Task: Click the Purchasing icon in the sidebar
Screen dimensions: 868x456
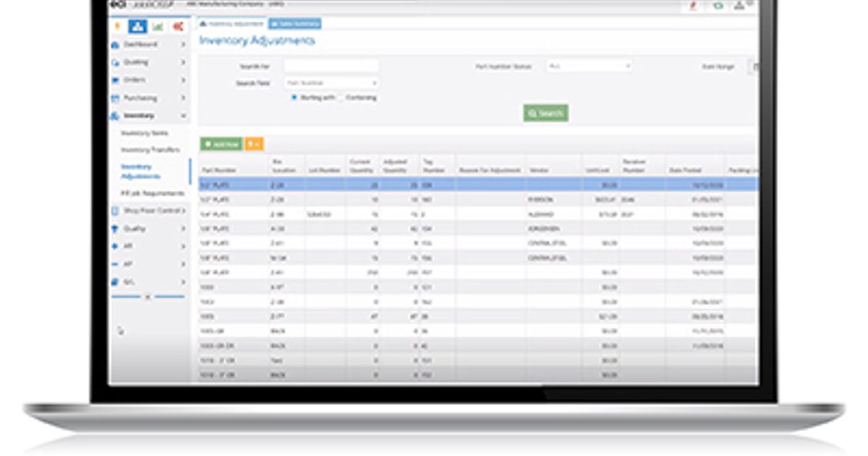Action: click(x=115, y=98)
